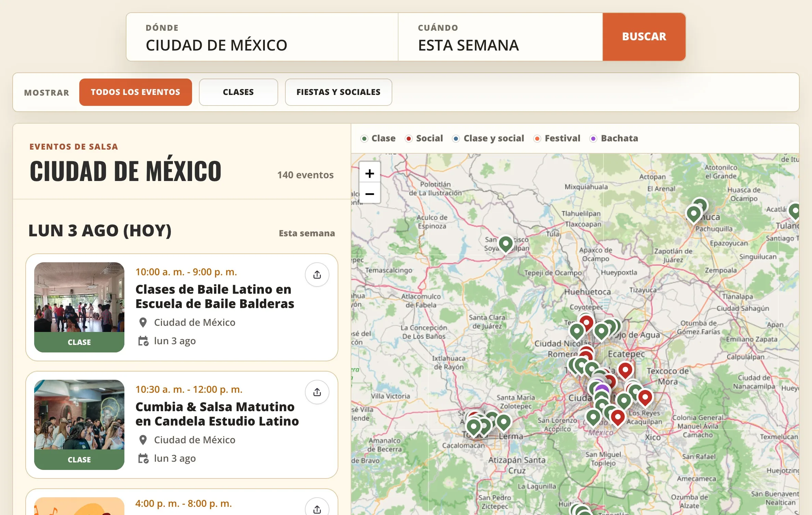The image size is (812, 515).
Task: Click the green pin next to Lerma
Action: coord(503,422)
